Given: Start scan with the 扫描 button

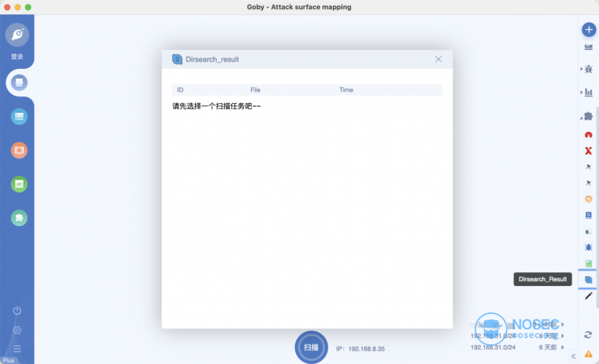Looking at the screenshot, I should point(311,347).
